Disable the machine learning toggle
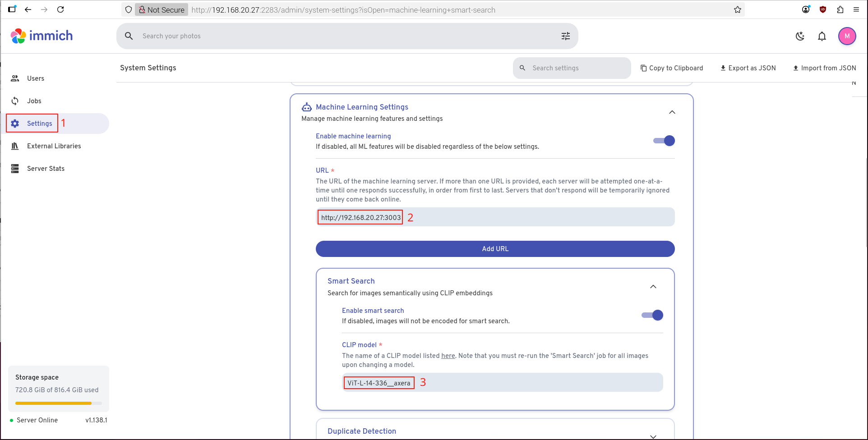This screenshot has width=868, height=440. [664, 141]
